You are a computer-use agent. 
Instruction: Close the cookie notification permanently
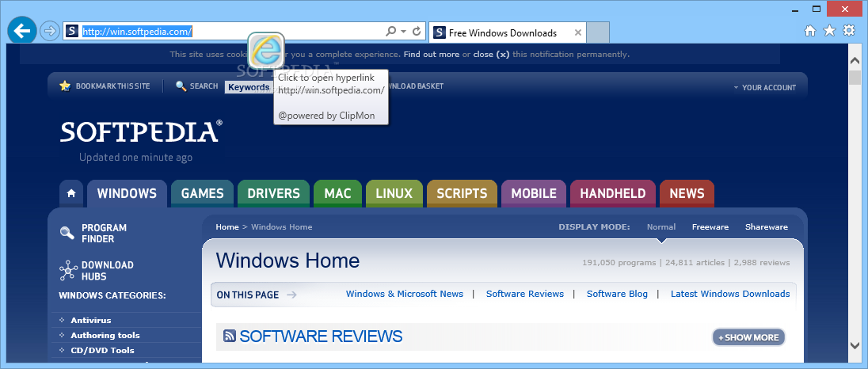click(x=491, y=54)
